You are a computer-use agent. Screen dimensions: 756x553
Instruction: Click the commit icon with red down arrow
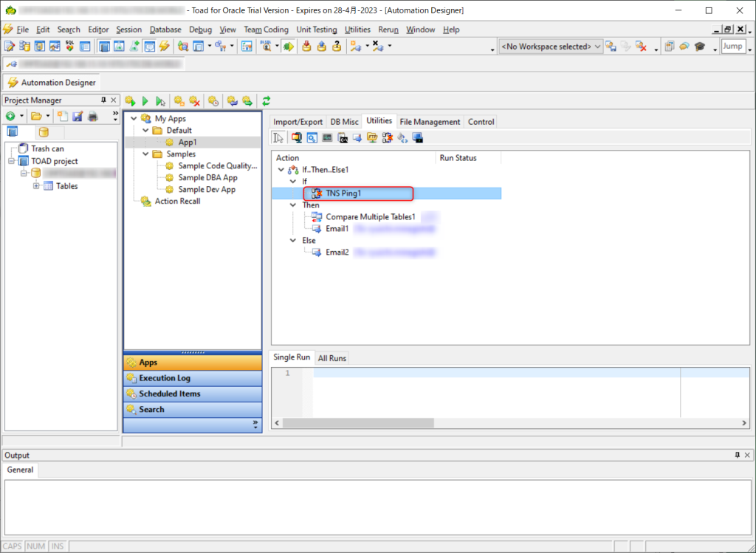tap(306, 47)
